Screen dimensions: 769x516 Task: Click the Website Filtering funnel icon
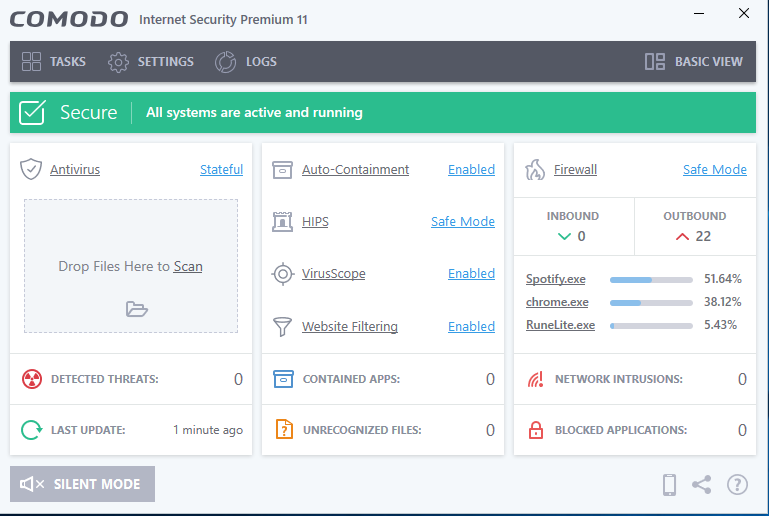pos(283,326)
